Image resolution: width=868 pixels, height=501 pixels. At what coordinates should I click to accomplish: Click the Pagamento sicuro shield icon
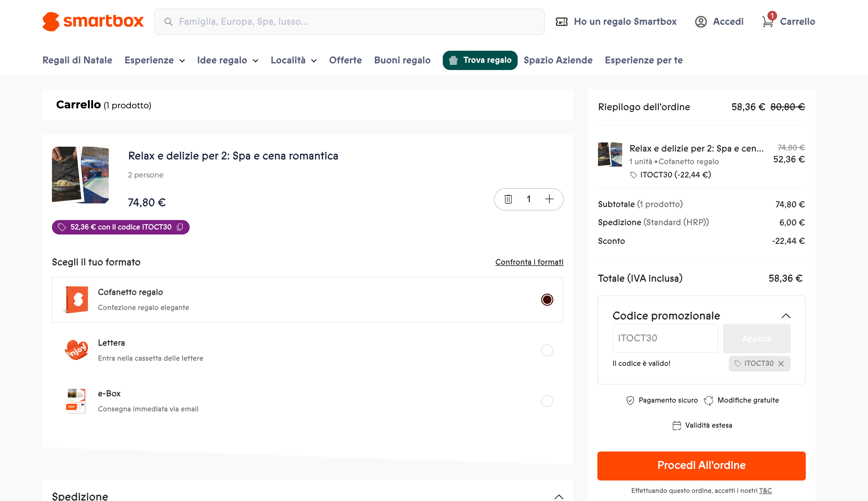[630, 400]
